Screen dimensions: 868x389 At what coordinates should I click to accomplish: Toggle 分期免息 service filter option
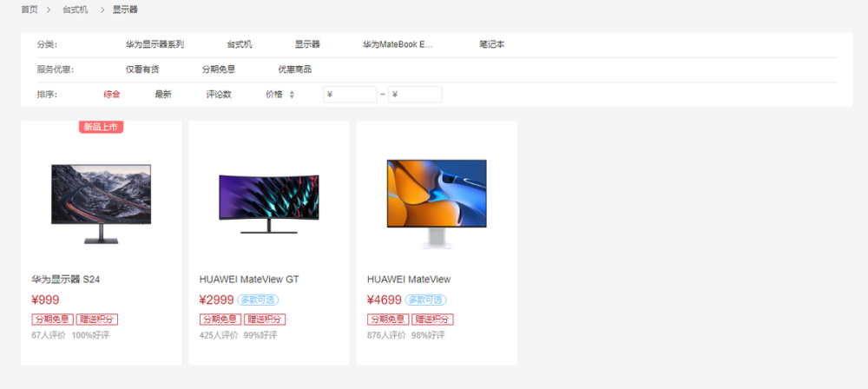pyautogui.click(x=219, y=69)
